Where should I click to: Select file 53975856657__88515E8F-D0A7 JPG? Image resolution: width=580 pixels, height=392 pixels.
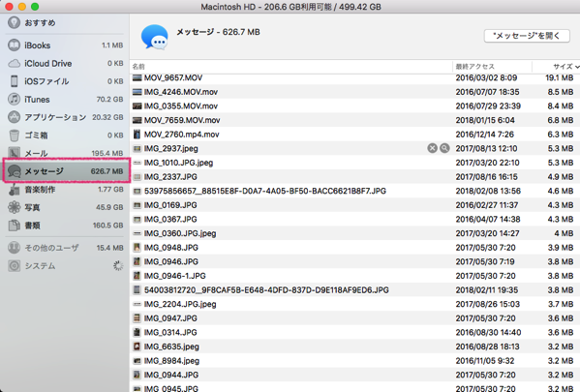pos(265,191)
